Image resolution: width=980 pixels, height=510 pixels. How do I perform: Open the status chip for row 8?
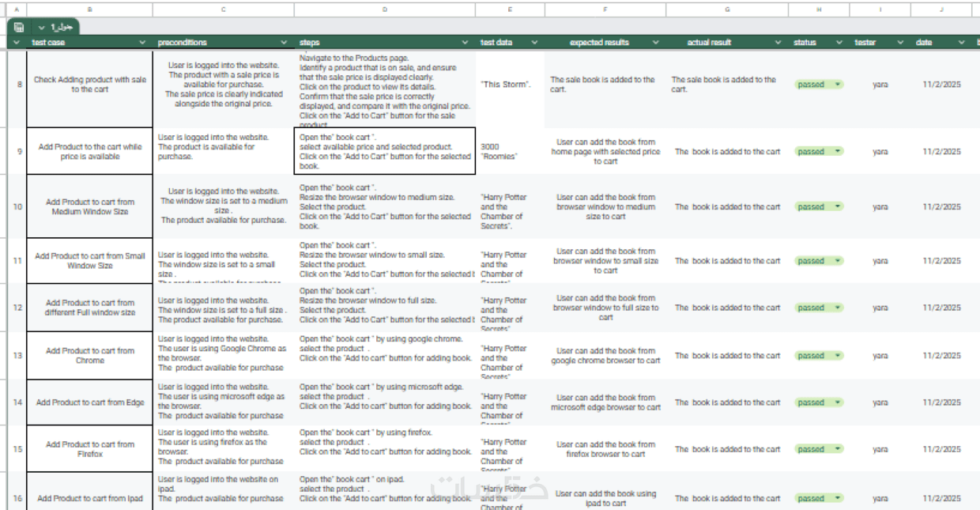tap(819, 85)
